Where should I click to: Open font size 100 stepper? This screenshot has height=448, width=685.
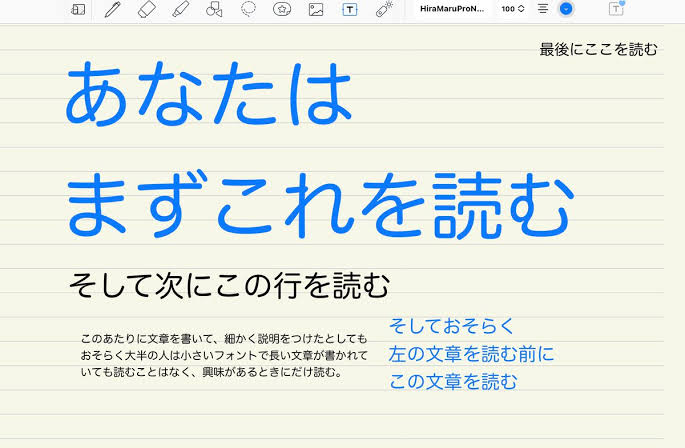click(x=512, y=9)
